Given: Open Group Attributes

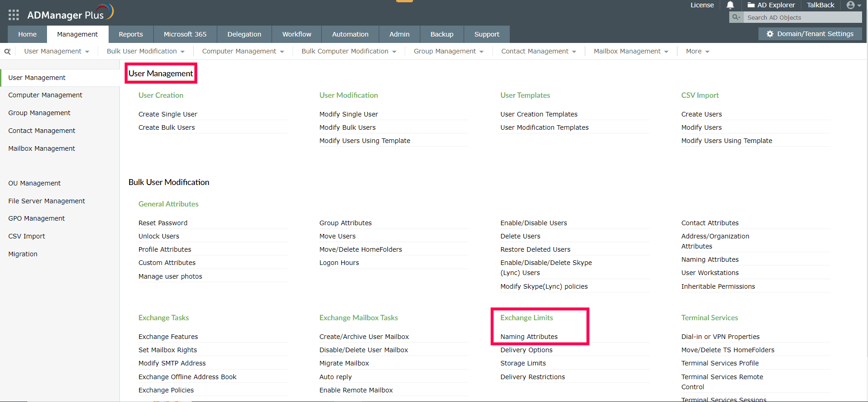Looking at the screenshot, I should pos(345,223).
